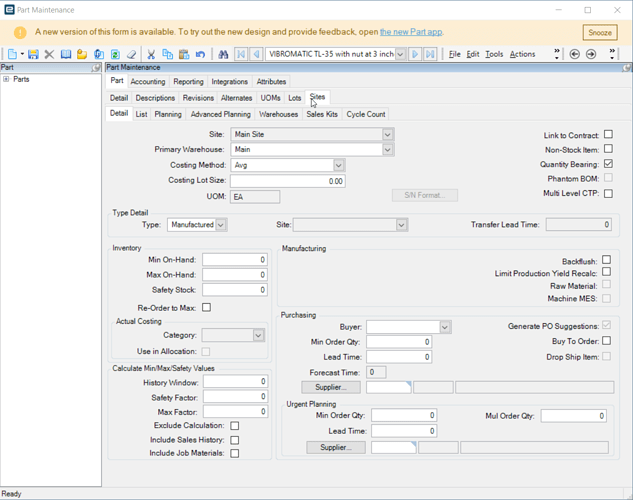The width and height of the screenshot is (633, 500).
Task: Click the navigation toolbar overflow chevron
Action: tap(612, 54)
